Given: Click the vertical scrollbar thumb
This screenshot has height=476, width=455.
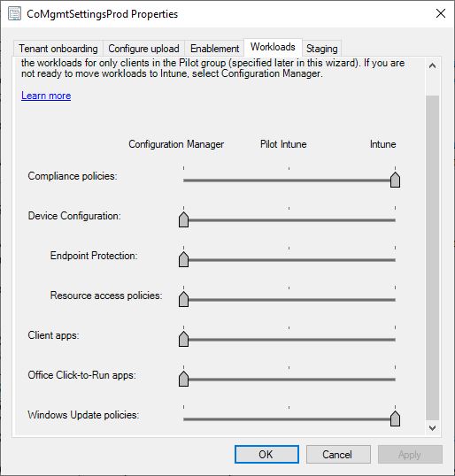Looking at the screenshot, I should pos(433,258).
